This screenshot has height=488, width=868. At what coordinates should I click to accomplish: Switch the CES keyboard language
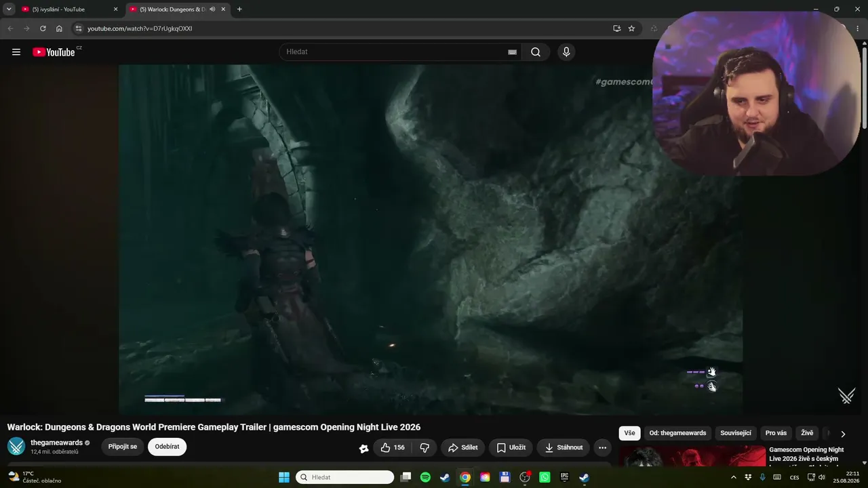coord(794,477)
